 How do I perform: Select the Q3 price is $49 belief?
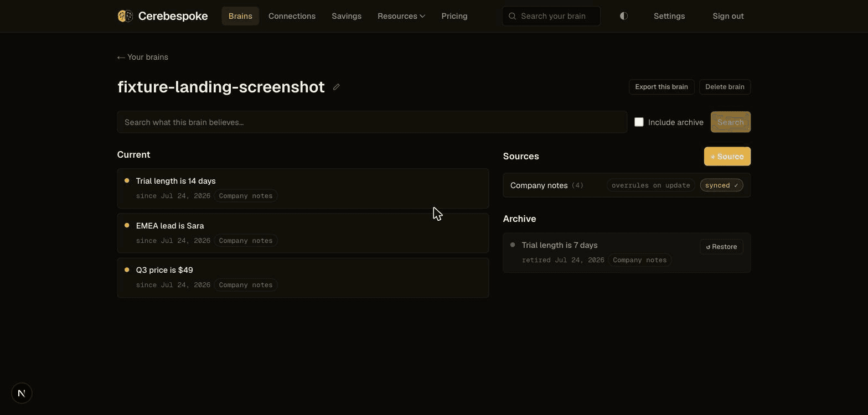[303, 278]
